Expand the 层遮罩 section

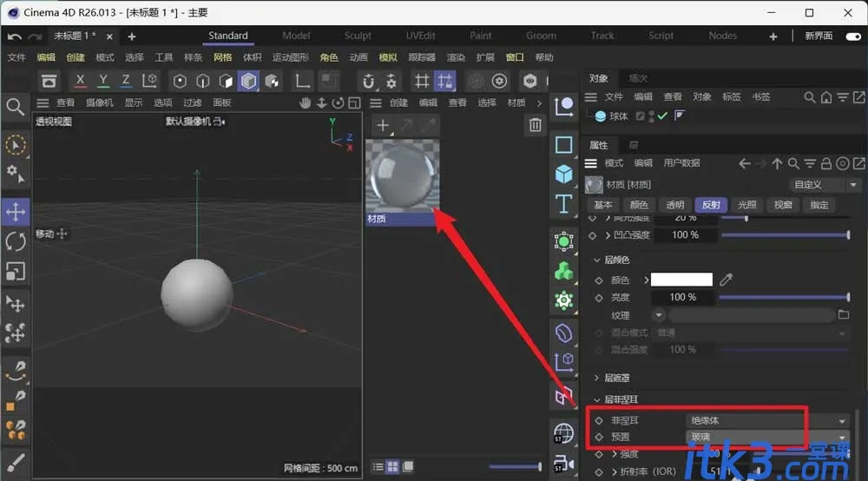click(597, 378)
